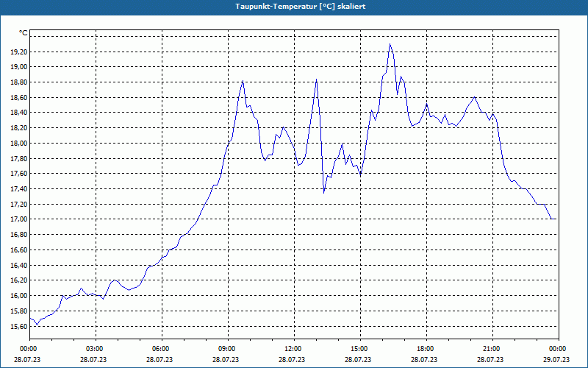Click the 18:00 time axis label
This screenshot has height=368, width=588.
(x=426, y=349)
